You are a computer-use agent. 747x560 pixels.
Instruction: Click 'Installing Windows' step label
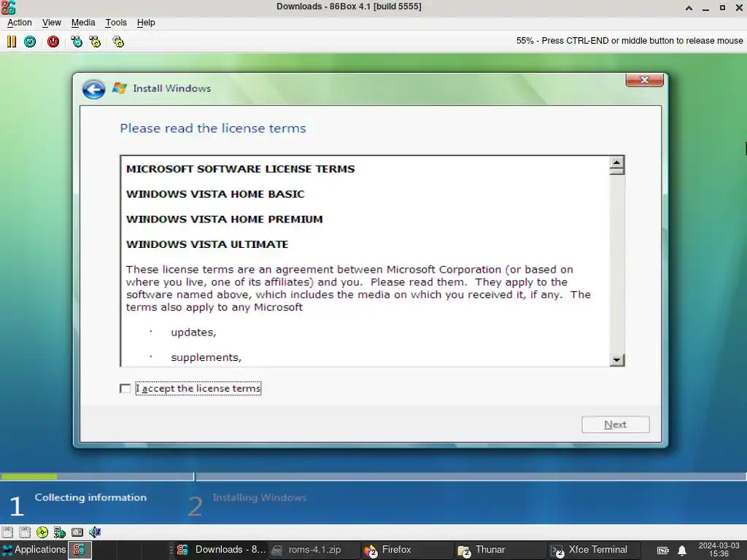[x=259, y=497]
